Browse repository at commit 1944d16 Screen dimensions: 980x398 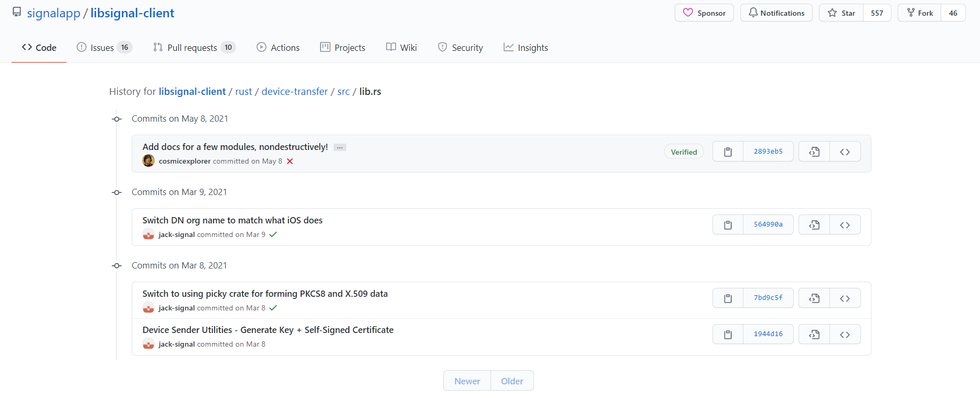click(845, 335)
